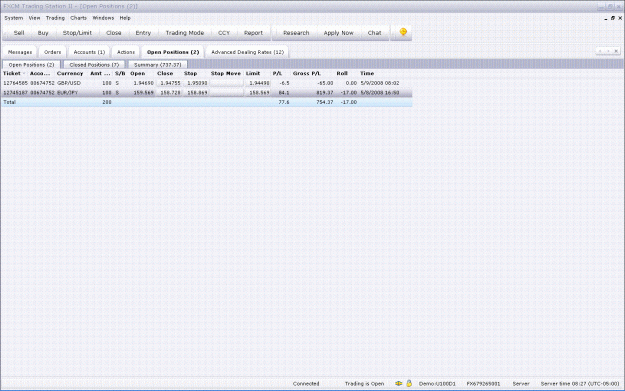Open the Stop/Limit dialog from toolbar
The image size is (625, 391).
(77, 33)
